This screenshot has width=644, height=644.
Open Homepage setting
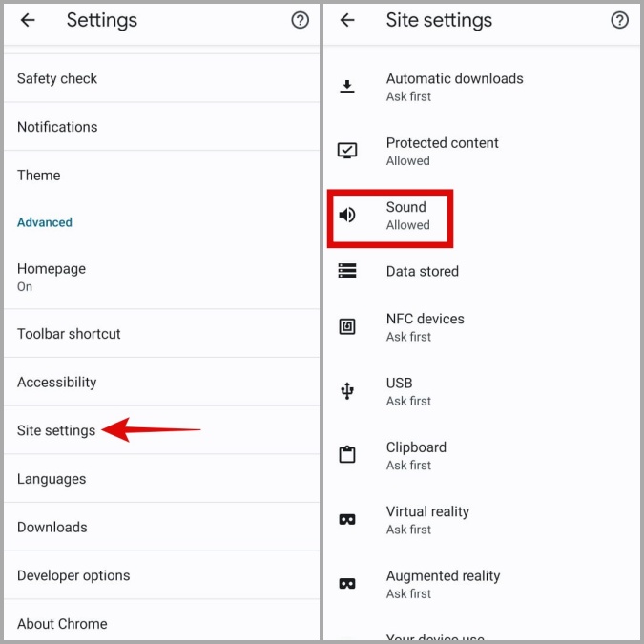coord(161,278)
